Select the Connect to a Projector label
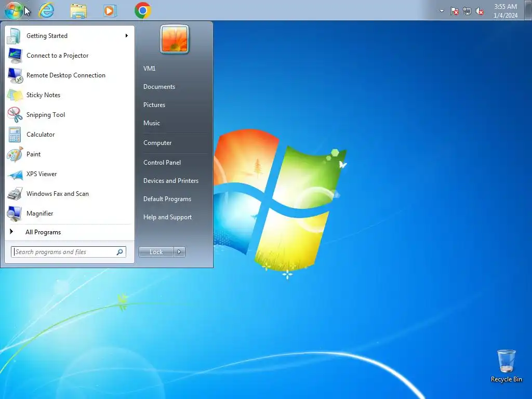The width and height of the screenshot is (532, 399). [57, 55]
